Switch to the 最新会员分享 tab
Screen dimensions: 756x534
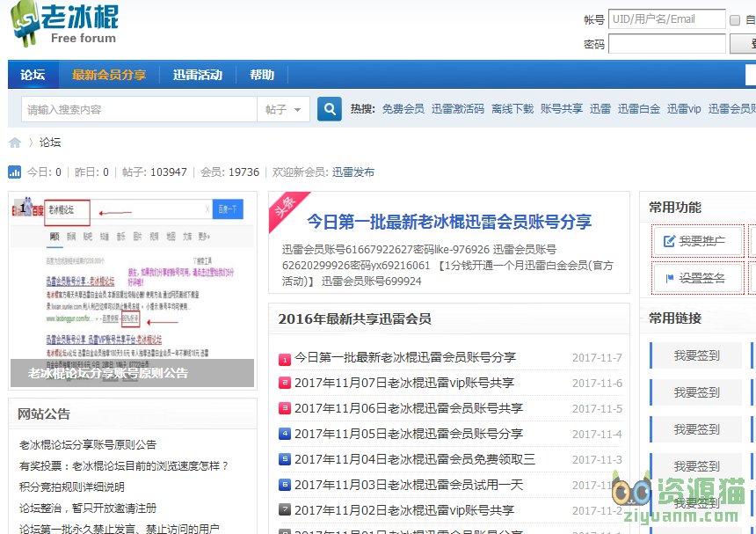109,75
